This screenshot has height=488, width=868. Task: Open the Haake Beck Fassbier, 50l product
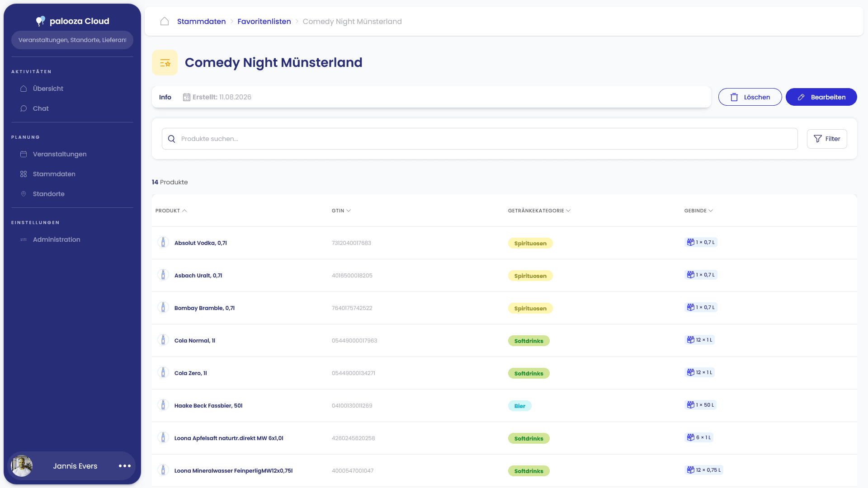click(x=208, y=406)
